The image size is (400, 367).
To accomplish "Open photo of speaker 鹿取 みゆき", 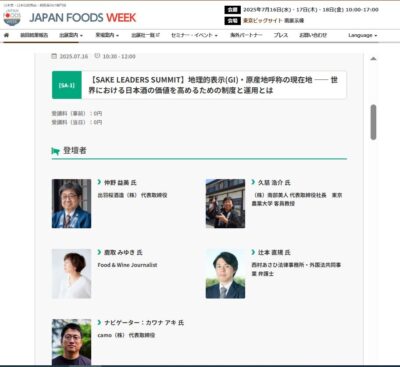I will pyautogui.click(x=71, y=274).
